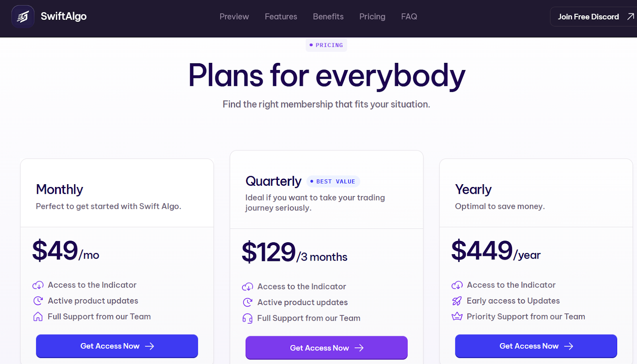Get Access Now for the Quarterly plan

click(326, 348)
